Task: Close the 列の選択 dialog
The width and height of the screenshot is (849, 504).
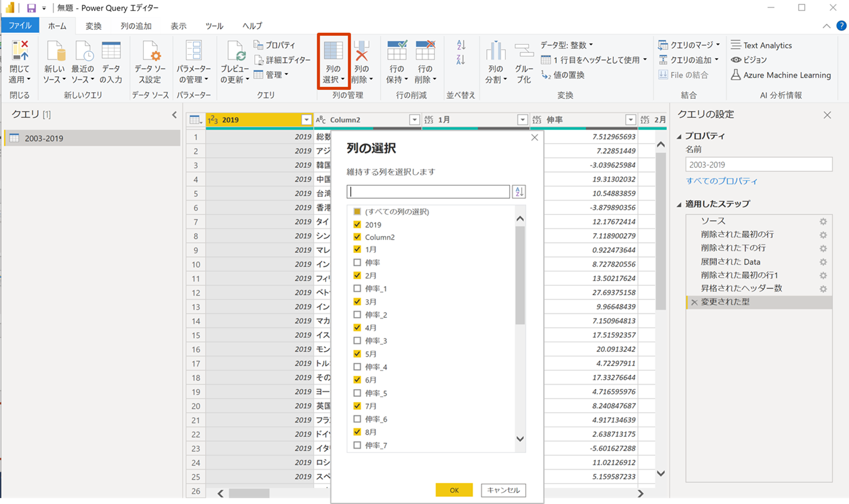Action: point(535,137)
